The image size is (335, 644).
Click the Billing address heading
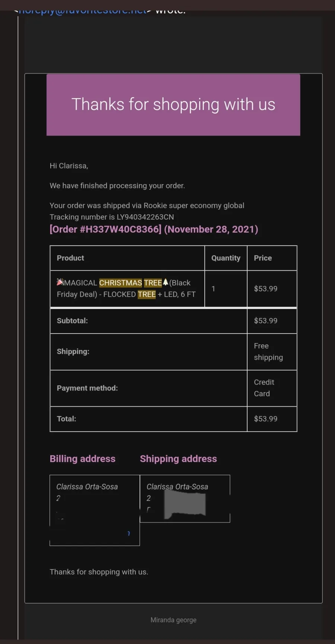coord(83,459)
